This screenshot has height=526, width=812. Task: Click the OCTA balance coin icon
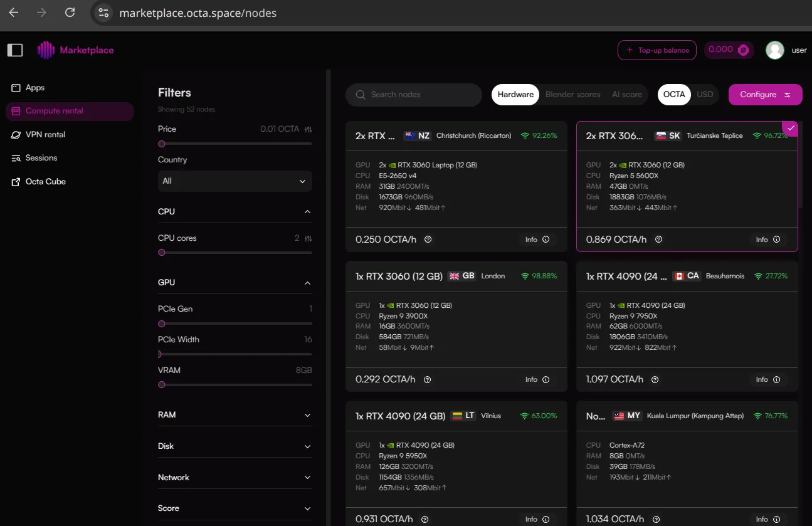(744, 50)
